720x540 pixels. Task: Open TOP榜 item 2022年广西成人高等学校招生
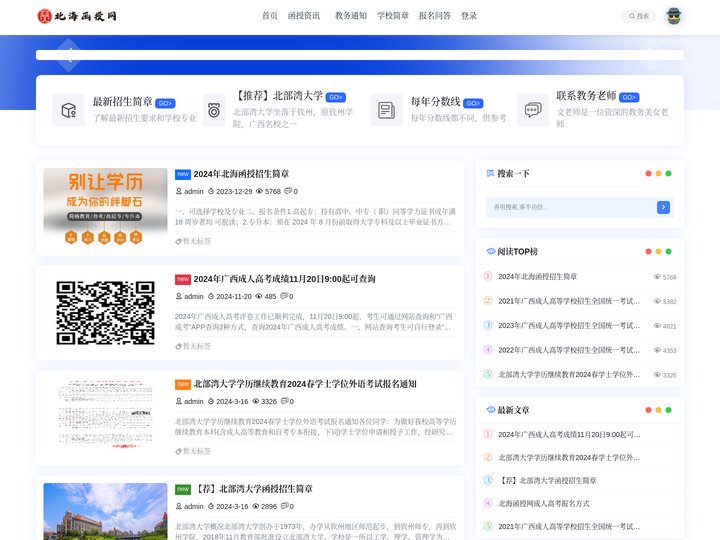point(569,350)
